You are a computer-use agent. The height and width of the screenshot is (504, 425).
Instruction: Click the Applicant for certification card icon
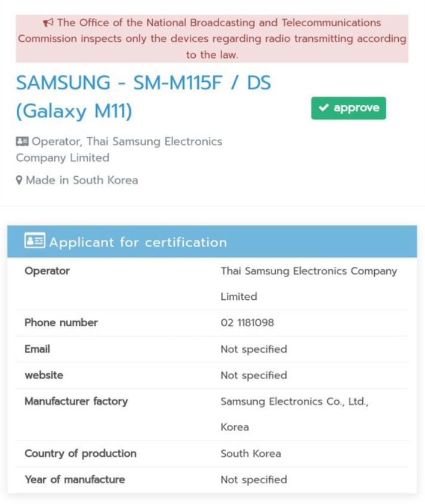pos(34,241)
